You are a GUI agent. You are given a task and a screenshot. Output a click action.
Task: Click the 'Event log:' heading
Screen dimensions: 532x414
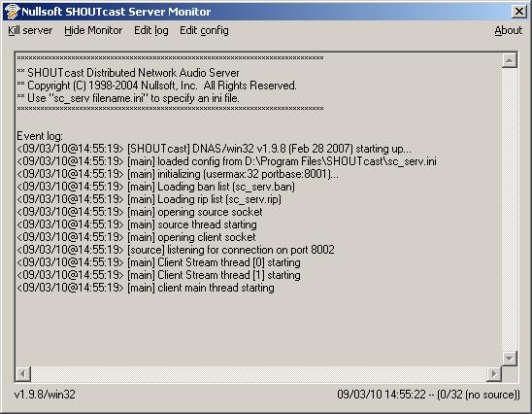click(x=40, y=136)
